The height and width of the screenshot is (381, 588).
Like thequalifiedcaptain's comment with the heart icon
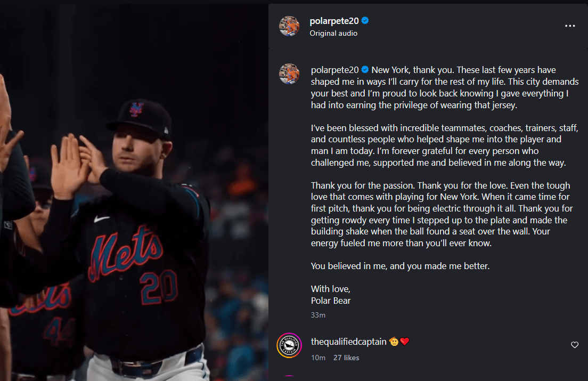575,345
